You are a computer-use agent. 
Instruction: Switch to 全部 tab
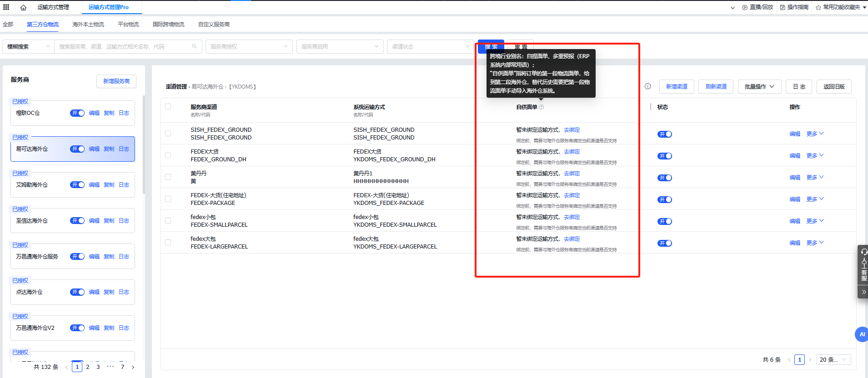click(x=8, y=25)
